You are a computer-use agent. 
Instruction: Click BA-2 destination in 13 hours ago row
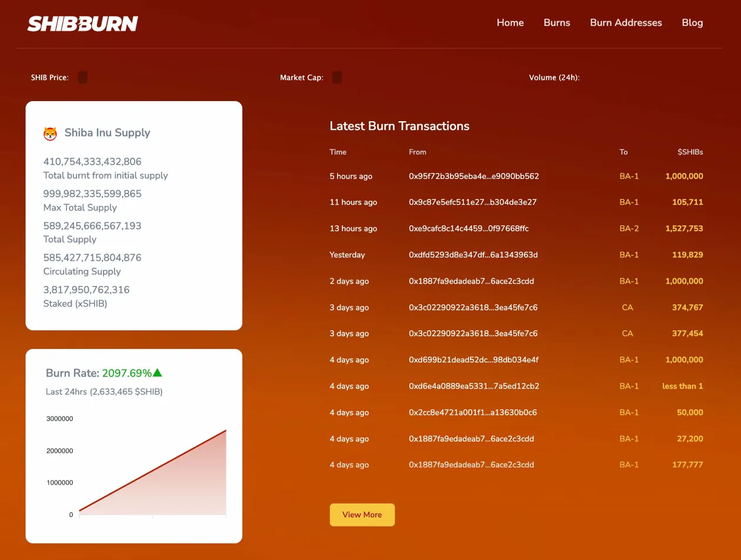pos(629,228)
